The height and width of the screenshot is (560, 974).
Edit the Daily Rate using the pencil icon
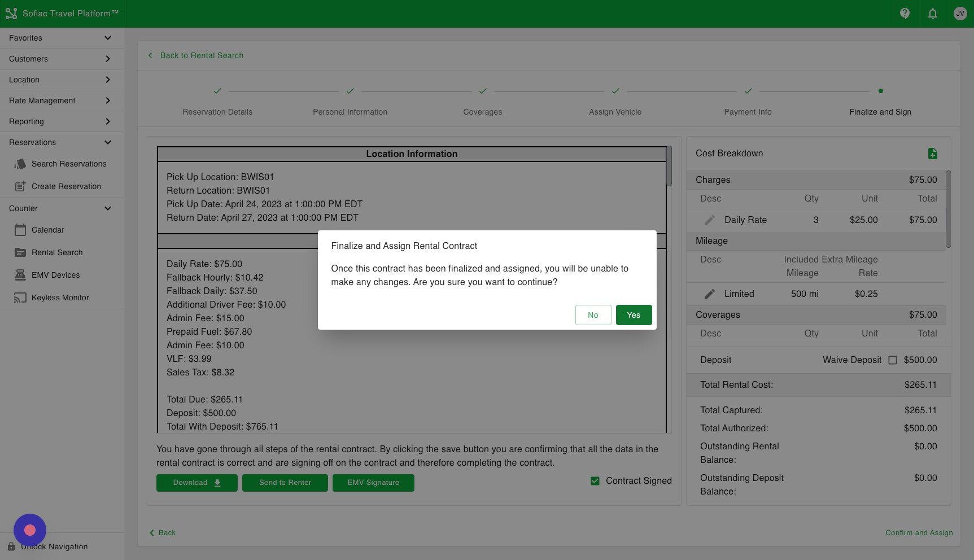point(710,220)
